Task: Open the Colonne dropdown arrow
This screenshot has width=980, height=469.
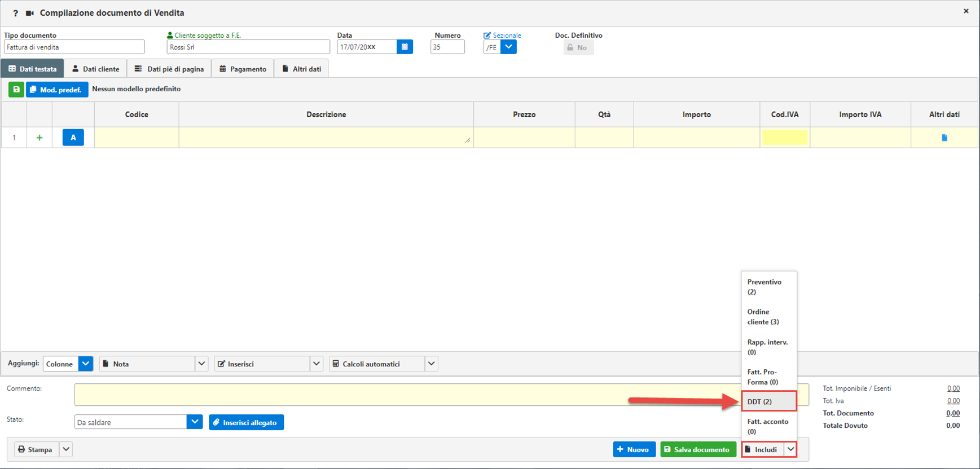Action: [86, 364]
